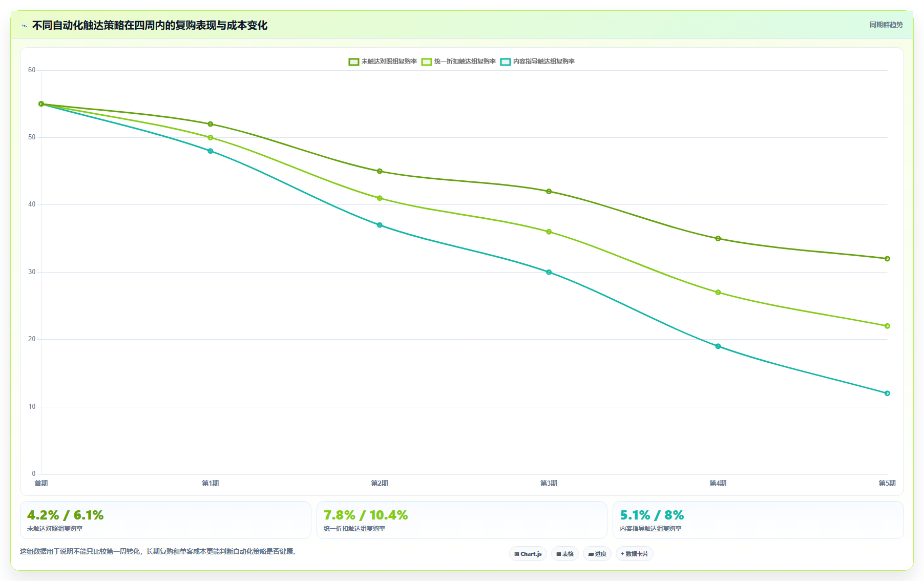Screen dimensions: 924x581
Task: Click the 0 y-axis tick label
Action: [34, 474]
